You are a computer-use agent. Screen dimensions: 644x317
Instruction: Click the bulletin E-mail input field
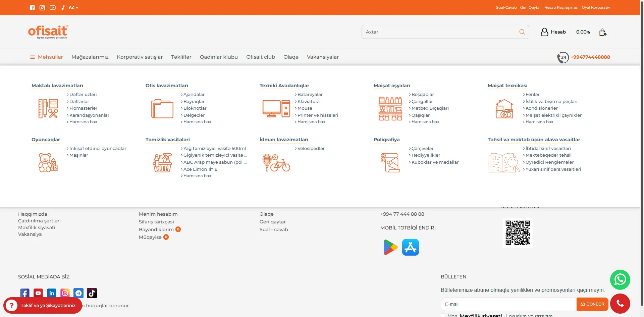pyautogui.click(x=508, y=304)
